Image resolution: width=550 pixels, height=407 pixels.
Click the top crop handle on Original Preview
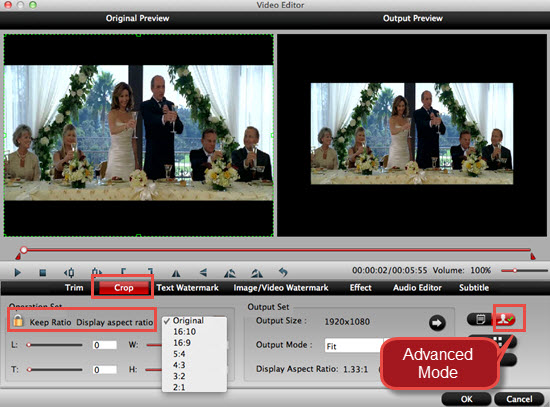(x=139, y=35)
